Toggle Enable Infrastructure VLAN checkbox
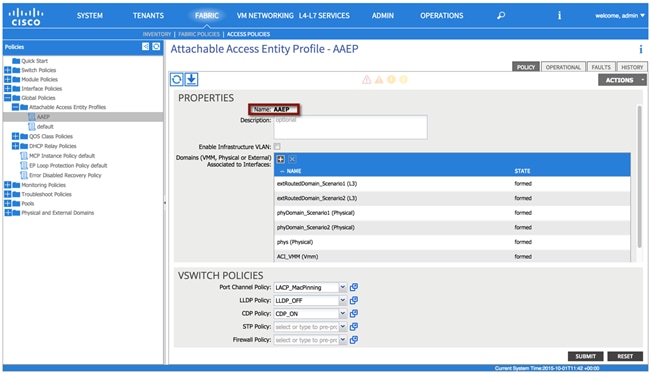This screenshot has height=374, width=651. click(x=277, y=147)
